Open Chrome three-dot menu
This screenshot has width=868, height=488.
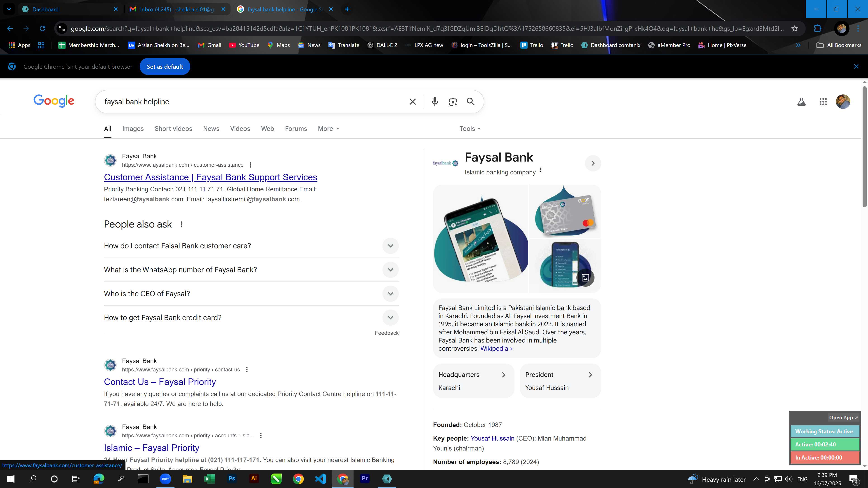[858, 29]
